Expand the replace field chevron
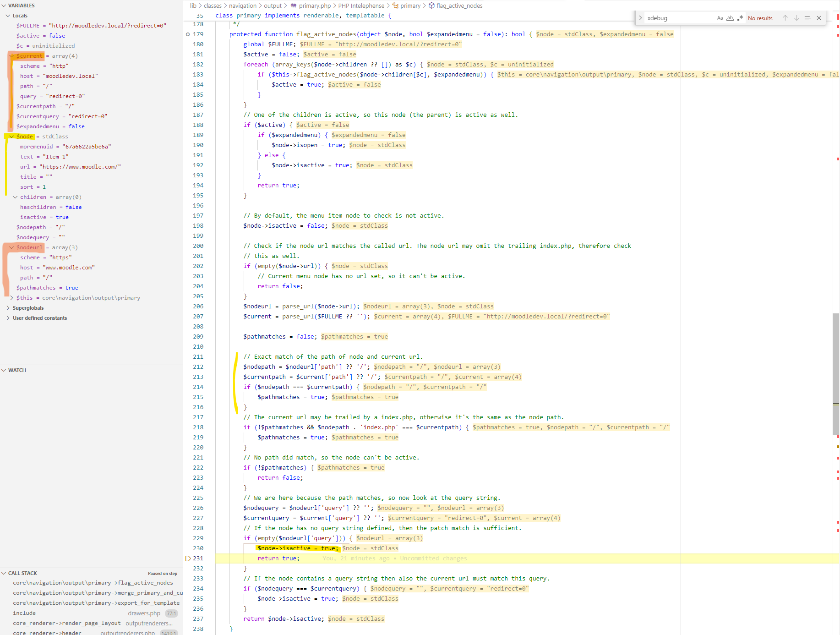The width and height of the screenshot is (840, 635). (640, 18)
